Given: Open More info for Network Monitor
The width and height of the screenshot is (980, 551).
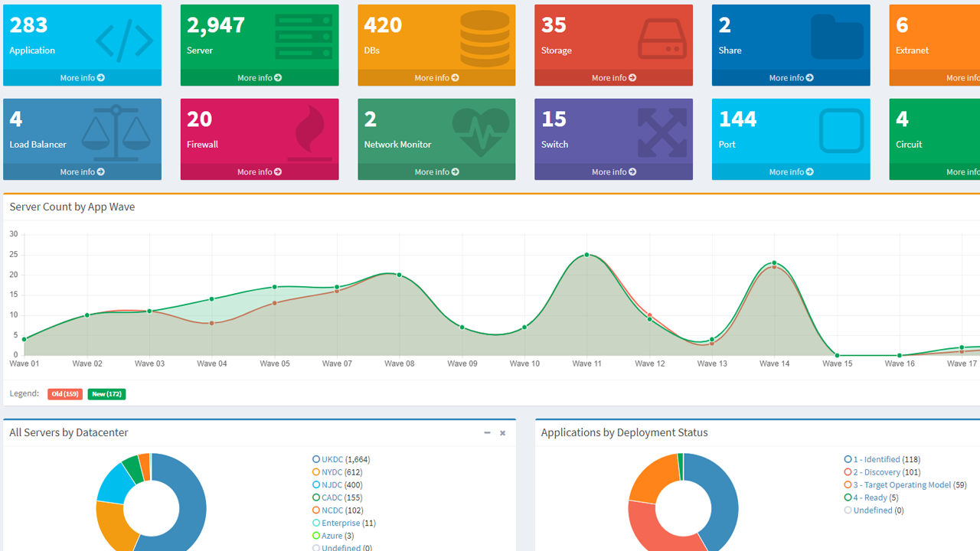Looking at the screenshot, I should click(436, 172).
